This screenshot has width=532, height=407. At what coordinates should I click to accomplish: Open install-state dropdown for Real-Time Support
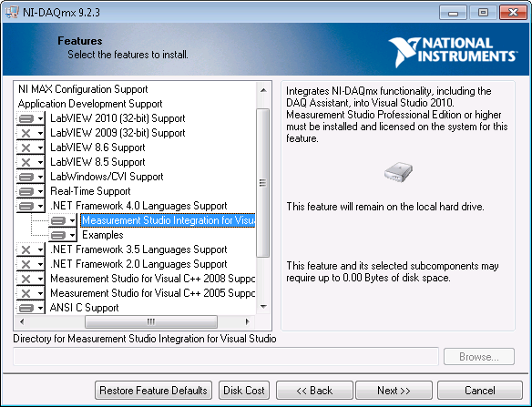(x=30, y=191)
